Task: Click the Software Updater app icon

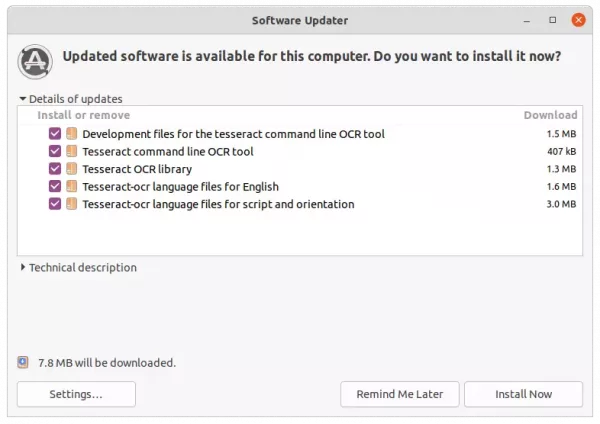Action: pos(35,62)
